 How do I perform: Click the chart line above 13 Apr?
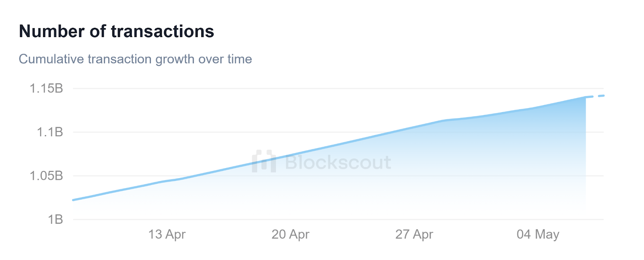point(167,181)
